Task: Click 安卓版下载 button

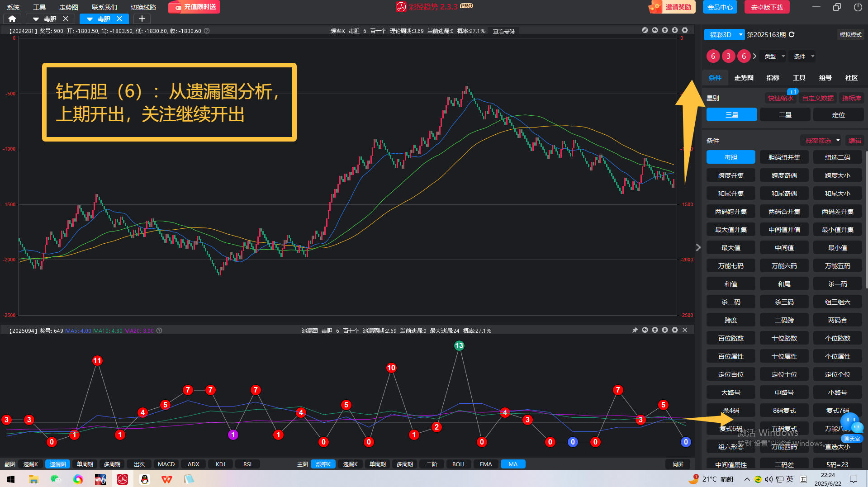Action: pos(767,7)
